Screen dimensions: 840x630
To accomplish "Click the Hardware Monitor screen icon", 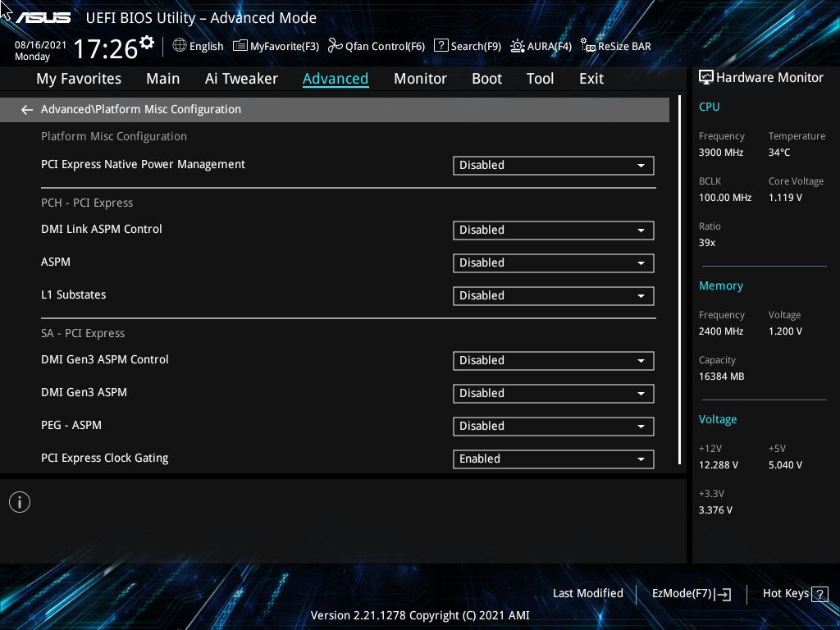I will point(706,78).
